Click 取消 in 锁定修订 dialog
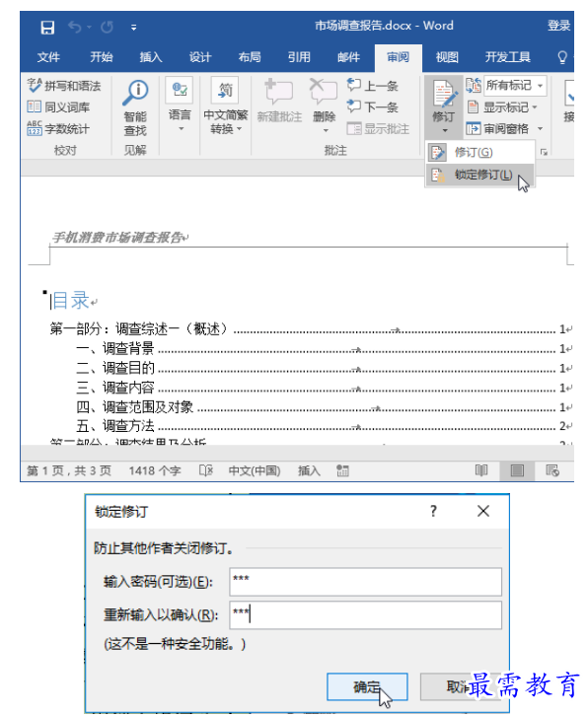This screenshot has height=716, width=588. click(459, 686)
